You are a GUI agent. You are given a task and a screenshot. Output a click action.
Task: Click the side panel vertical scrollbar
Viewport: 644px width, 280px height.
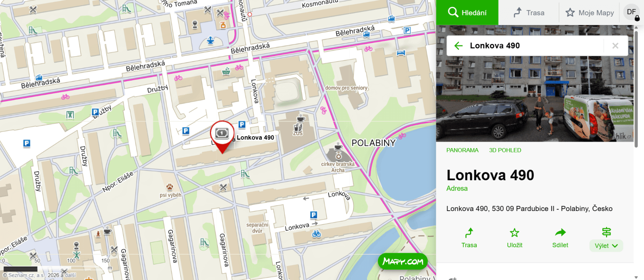(x=636, y=89)
